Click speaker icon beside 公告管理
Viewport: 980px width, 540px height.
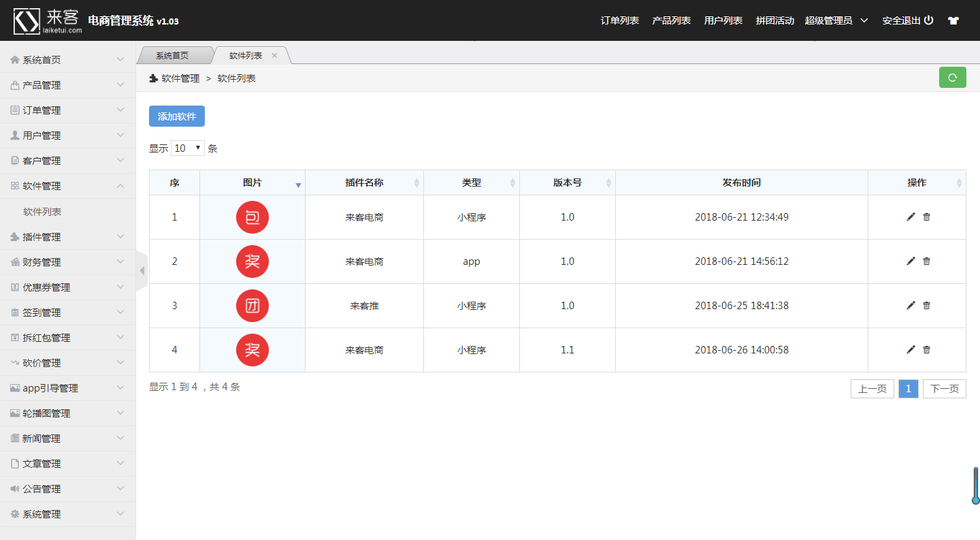click(15, 489)
